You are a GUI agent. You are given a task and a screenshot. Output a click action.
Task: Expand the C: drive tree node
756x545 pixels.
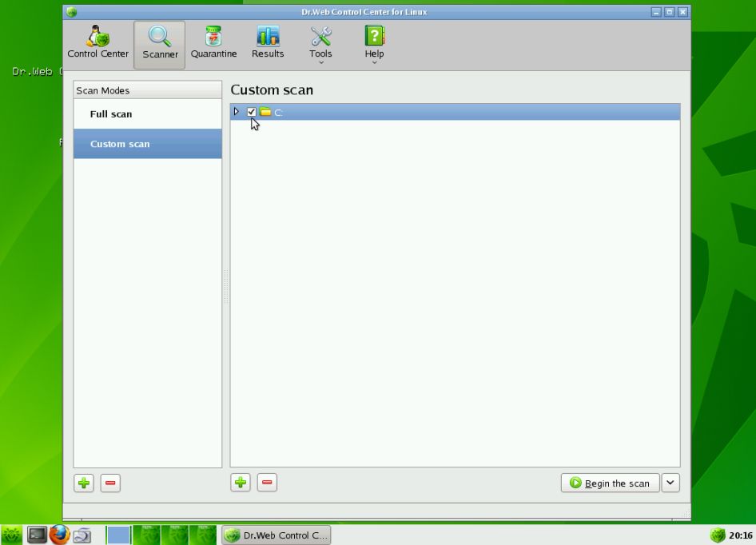tap(237, 112)
